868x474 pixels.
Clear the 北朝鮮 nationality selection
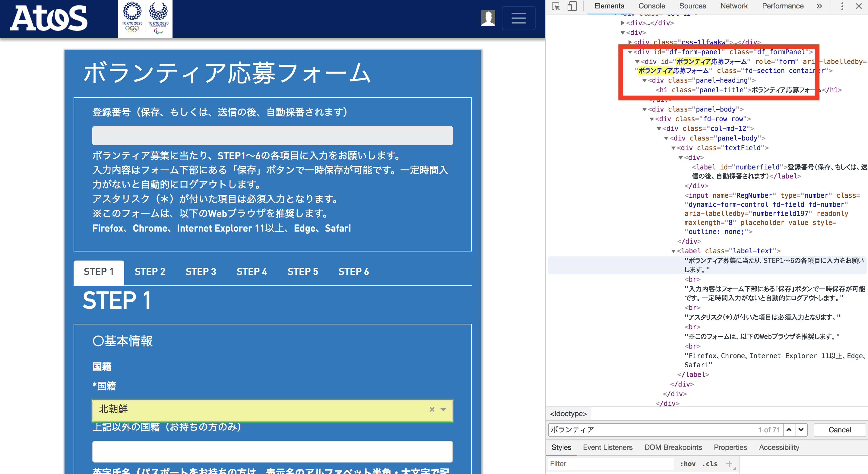(432, 409)
